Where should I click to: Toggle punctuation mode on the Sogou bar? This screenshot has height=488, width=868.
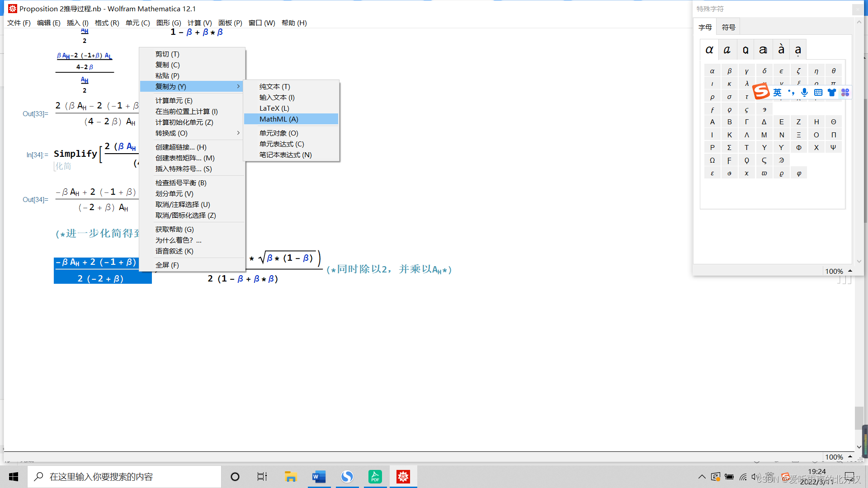pyautogui.click(x=791, y=93)
